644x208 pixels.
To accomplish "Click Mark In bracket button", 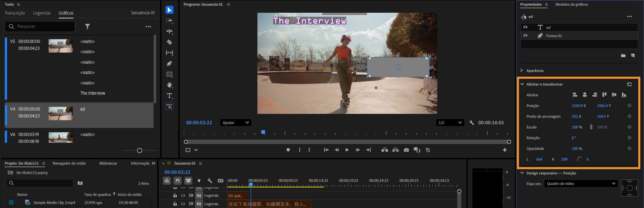I will pyautogui.click(x=300, y=150).
